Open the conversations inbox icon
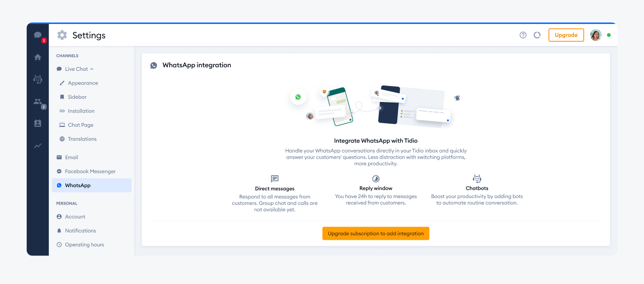Viewport: 644px width, 284px height. pyautogui.click(x=38, y=35)
